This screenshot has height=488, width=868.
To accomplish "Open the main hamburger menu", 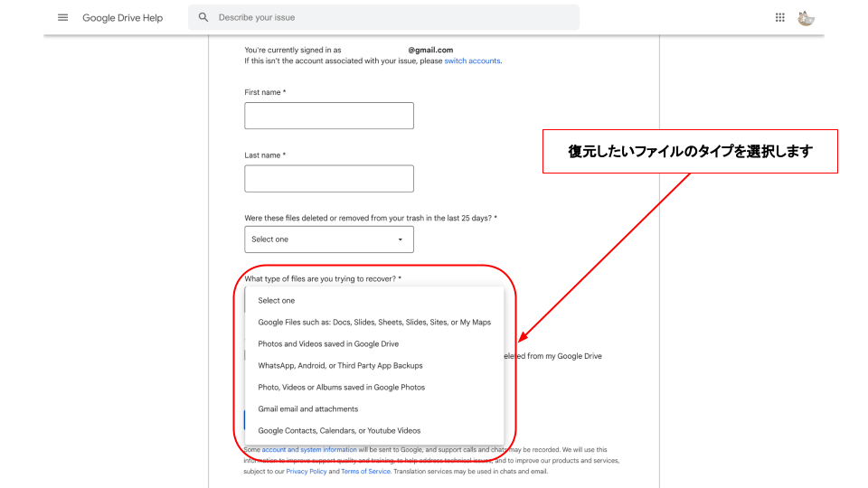I will pyautogui.click(x=62, y=17).
